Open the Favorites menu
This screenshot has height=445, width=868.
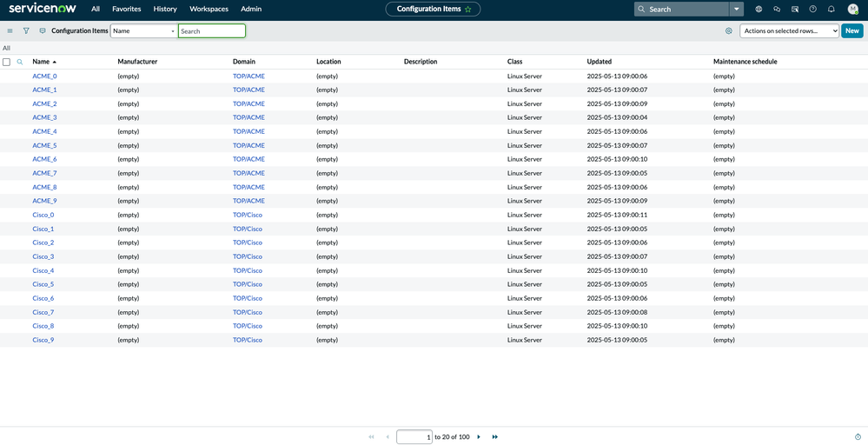(x=127, y=9)
